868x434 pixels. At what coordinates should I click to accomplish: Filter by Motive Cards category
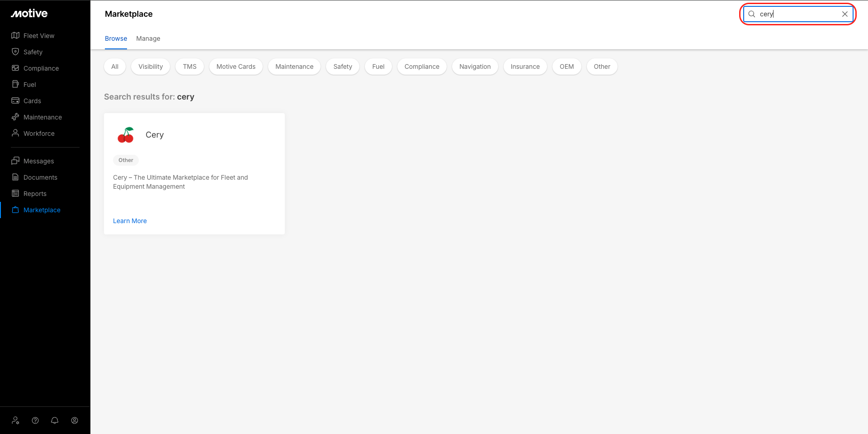tap(236, 67)
